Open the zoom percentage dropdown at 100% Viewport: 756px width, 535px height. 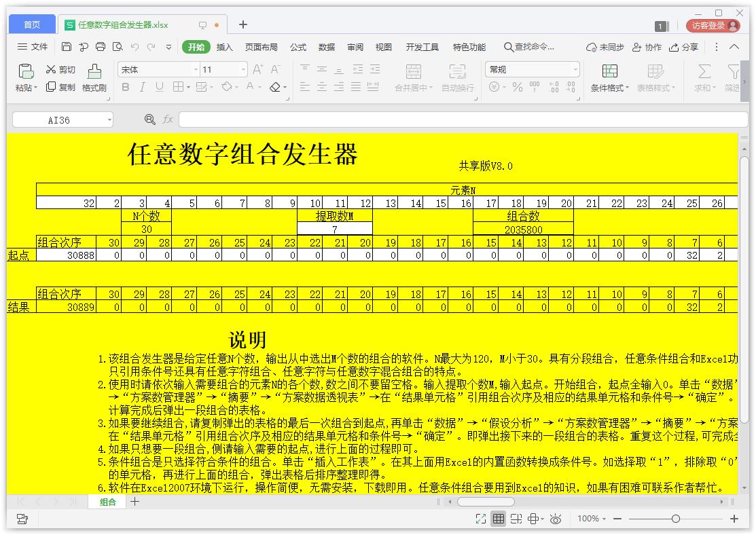click(592, 519)
